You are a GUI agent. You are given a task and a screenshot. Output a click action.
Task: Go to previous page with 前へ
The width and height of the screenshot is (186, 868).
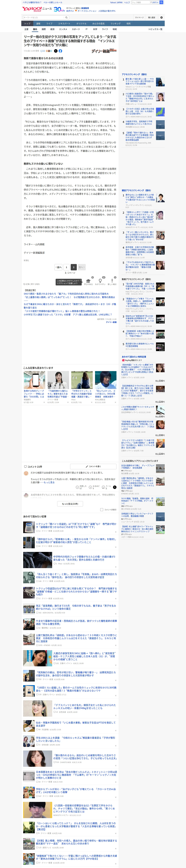coord(59,267)
